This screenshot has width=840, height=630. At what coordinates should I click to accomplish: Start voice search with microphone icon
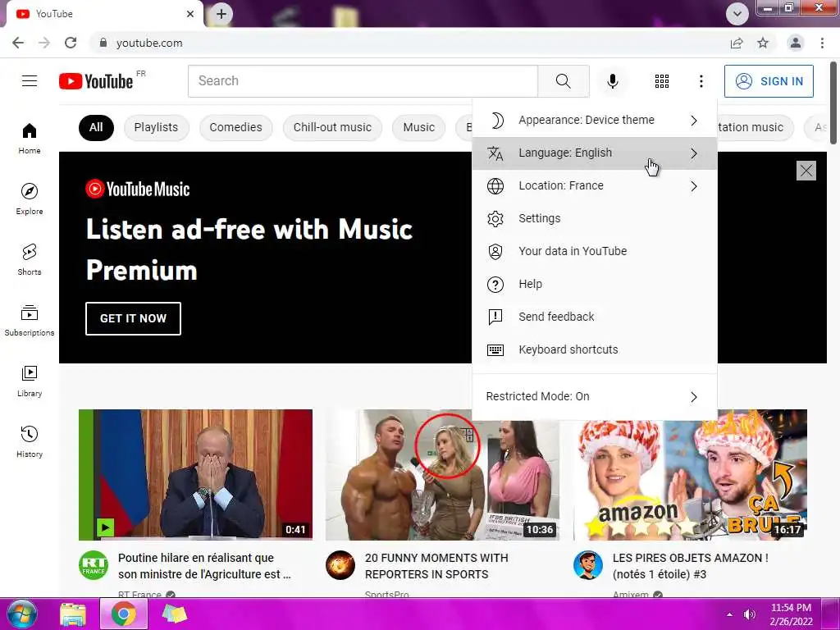pyautogui.click(x=612, y=81)
